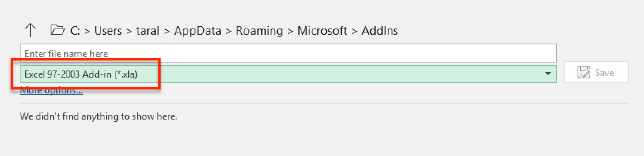This screenshot has height=156, width=644.
Task: Click the floppy disk icon on Save
Action: [x=583, y=72]
